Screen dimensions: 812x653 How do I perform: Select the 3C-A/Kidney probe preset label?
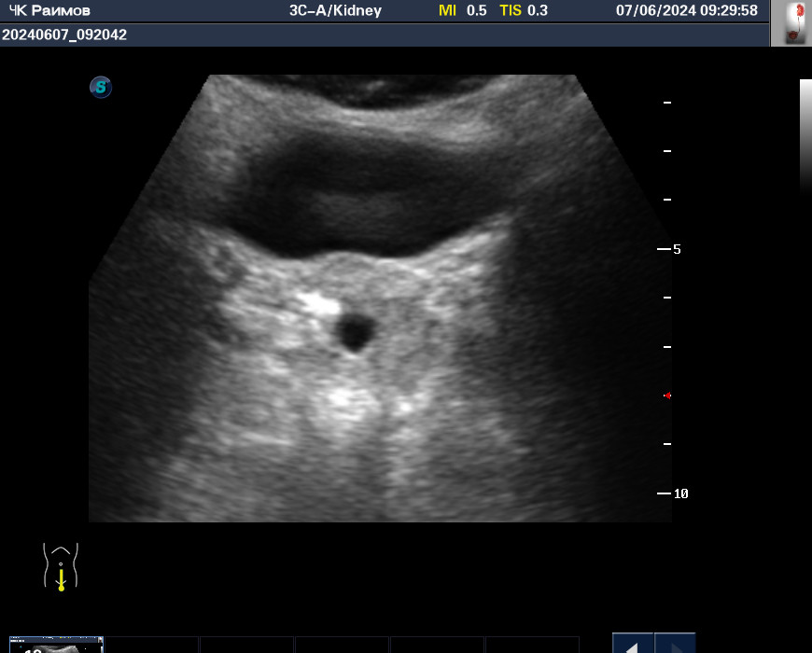tap(336, 10)
